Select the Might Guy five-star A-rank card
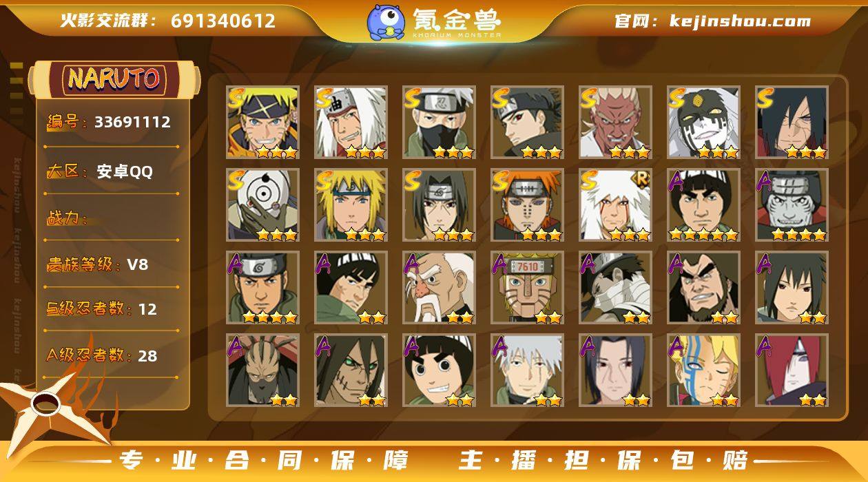 coord(703,205)
